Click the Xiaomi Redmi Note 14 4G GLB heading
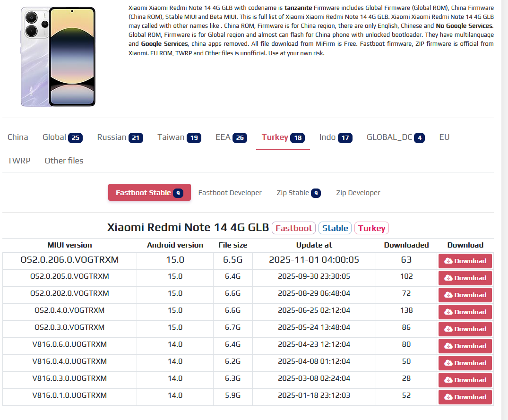This screenshot has width=508, height=420. pyautogui.click(x=188, y=227)
